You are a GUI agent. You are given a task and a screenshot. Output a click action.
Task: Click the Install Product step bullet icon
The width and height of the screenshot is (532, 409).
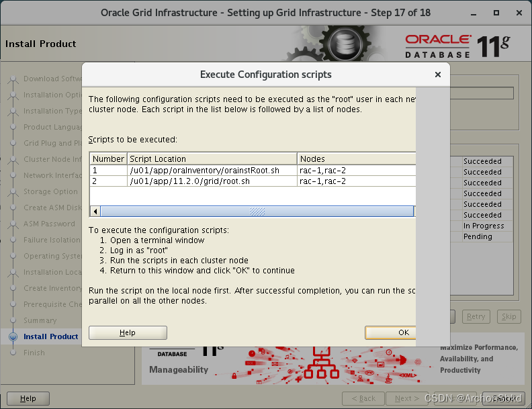tap(13, 336)
